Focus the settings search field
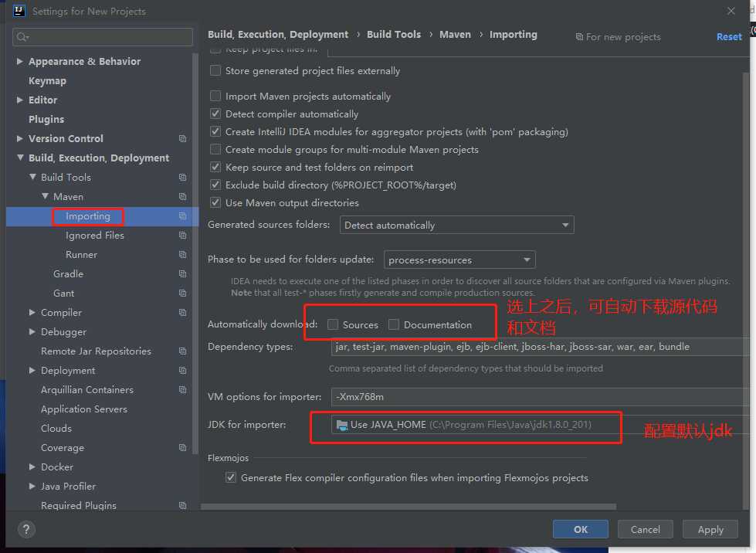756x553 pixels. (103, 36)
